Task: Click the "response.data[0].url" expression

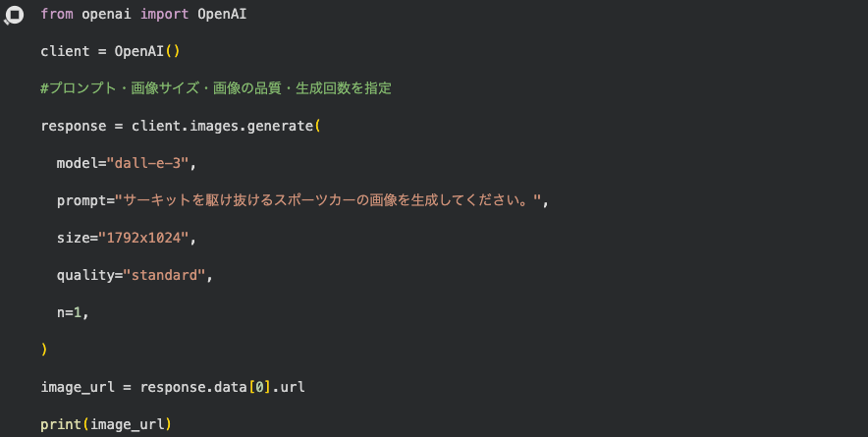Action: pyautogui.click(x=223, y=387)
